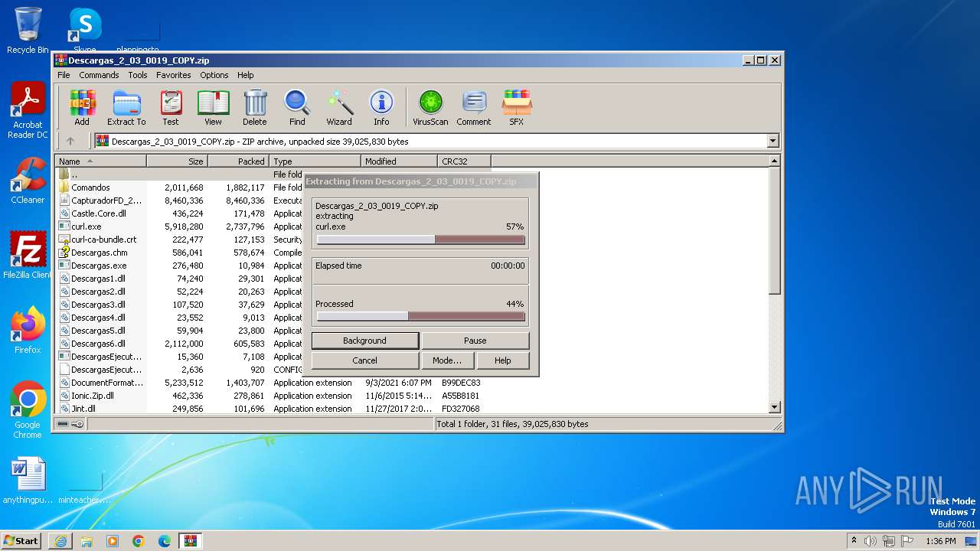Viewport: 980px width, 551px height.
Task: Open the Find toolbar icon
Action: point(297,108)
